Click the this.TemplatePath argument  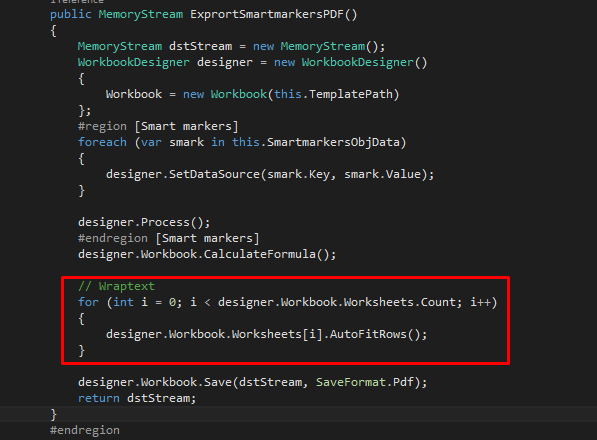(x=333, y=94)
